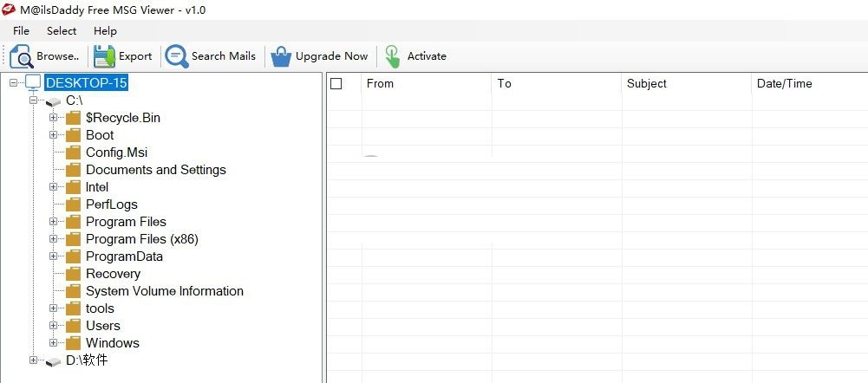Click the Upgrade Now button label
This screenshot has height=383, width=868.
(331, 56)
